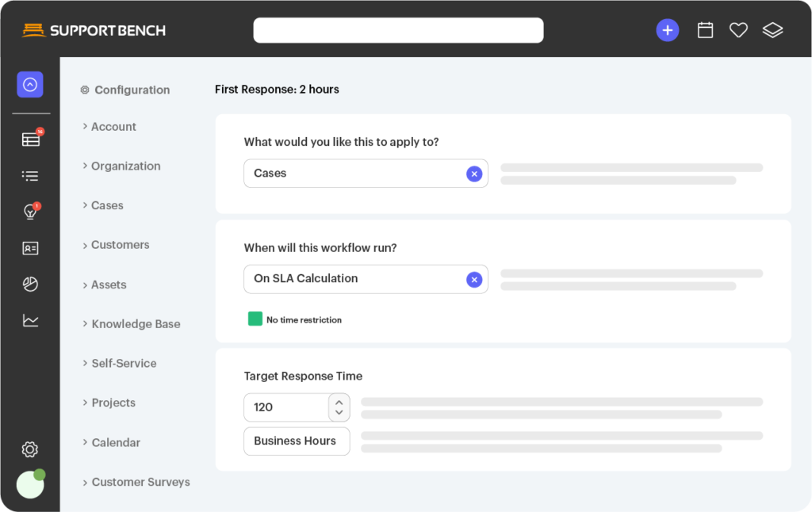Viewport: 812px width, 512px height.
Task: Toggle the No time restriction checkbox
Action: (255, 319)
